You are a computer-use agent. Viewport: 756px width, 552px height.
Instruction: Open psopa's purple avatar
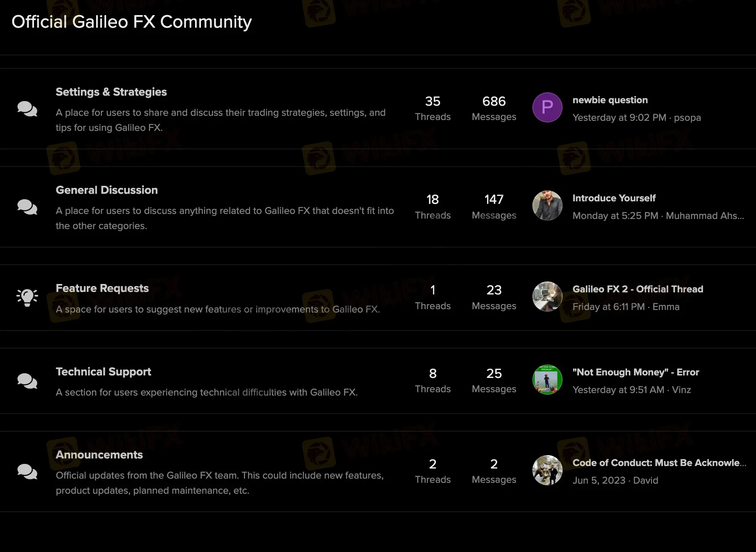pyautogui.click(x=547, y=107)
